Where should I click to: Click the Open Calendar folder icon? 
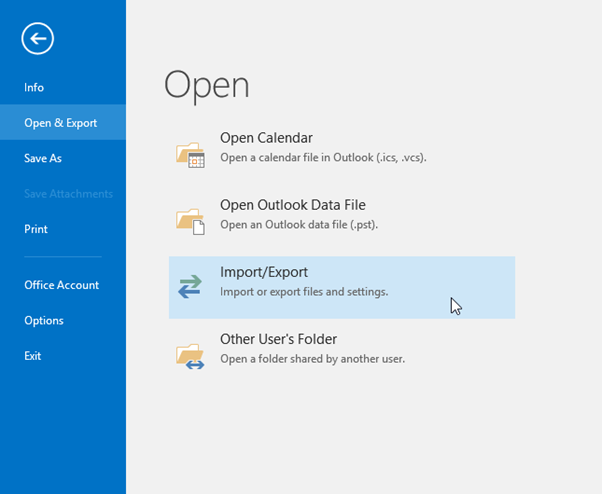190,155
